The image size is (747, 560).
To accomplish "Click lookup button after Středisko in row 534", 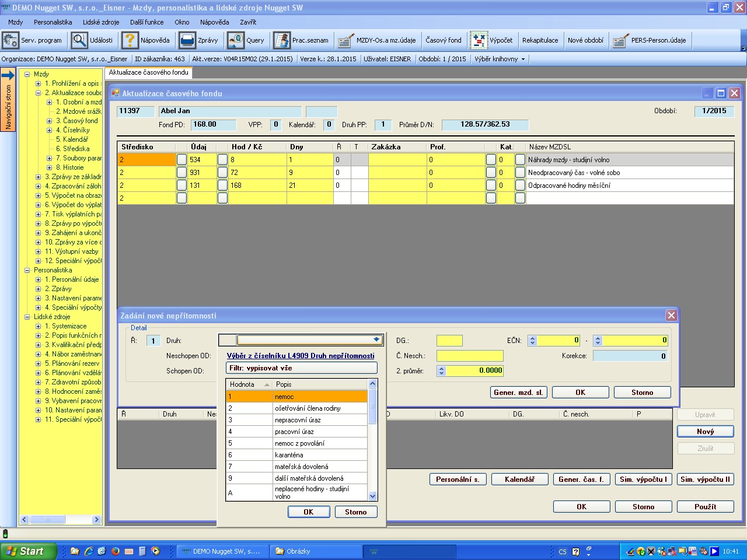I will 182,160.
